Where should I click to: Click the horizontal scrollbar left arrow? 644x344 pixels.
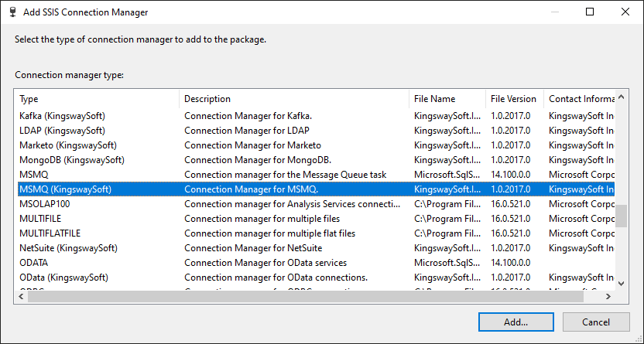[x=21, y=296]
